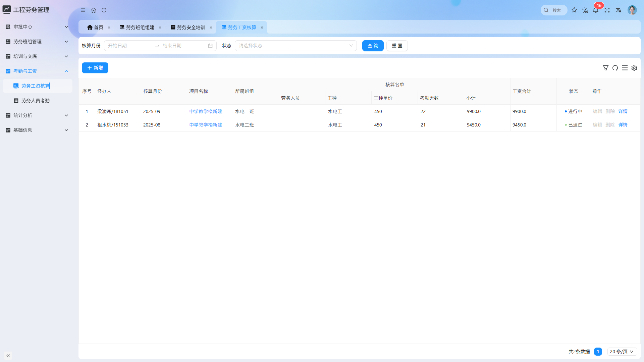
Task: Select 劳务人员考勤 in sidebar
Action: pyautogui.click(x=36, y=101)
